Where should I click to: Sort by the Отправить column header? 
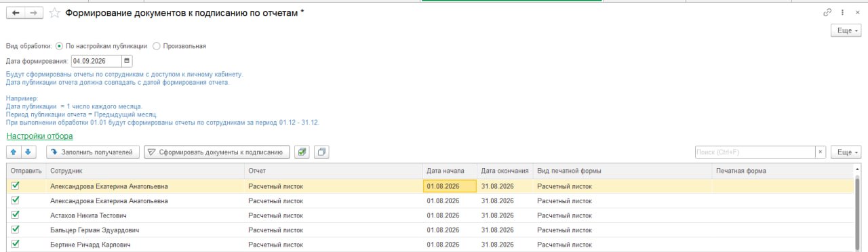click(x=26, y=171)
